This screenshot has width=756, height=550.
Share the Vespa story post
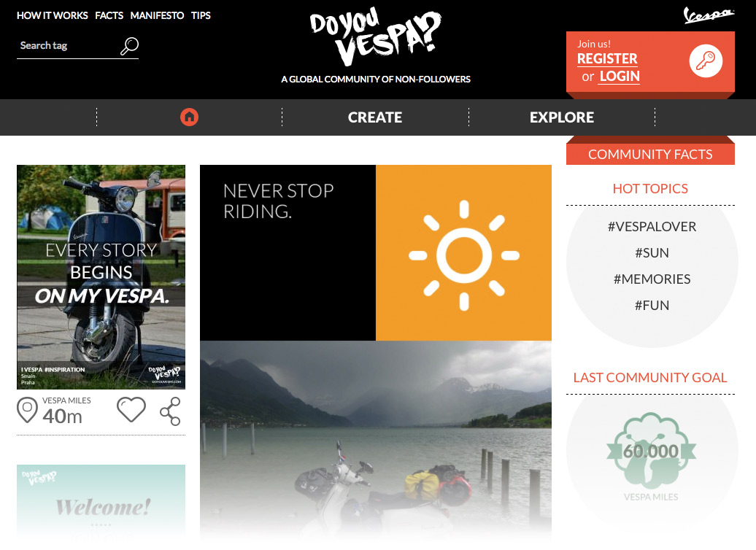coord(170,411)
